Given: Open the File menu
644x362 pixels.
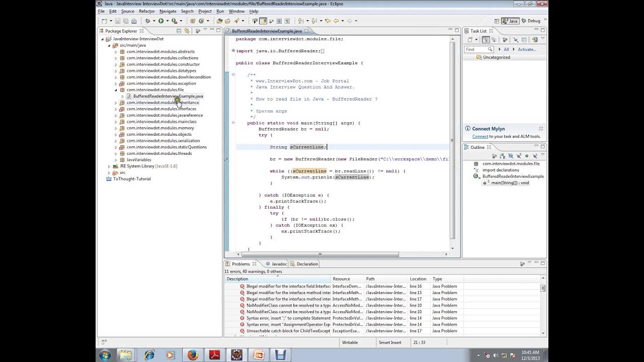Looking at the screenshot, I should pos(101,11).
